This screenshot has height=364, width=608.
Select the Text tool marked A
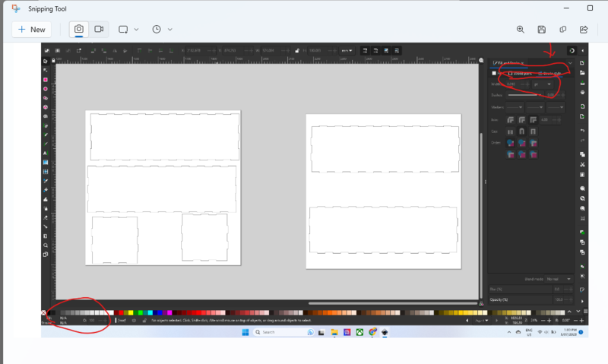tap(46, 153)
